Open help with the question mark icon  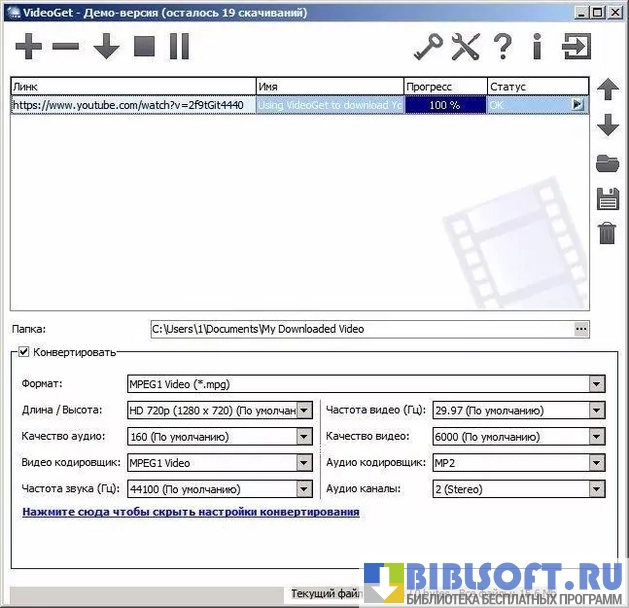coord(503,46)
